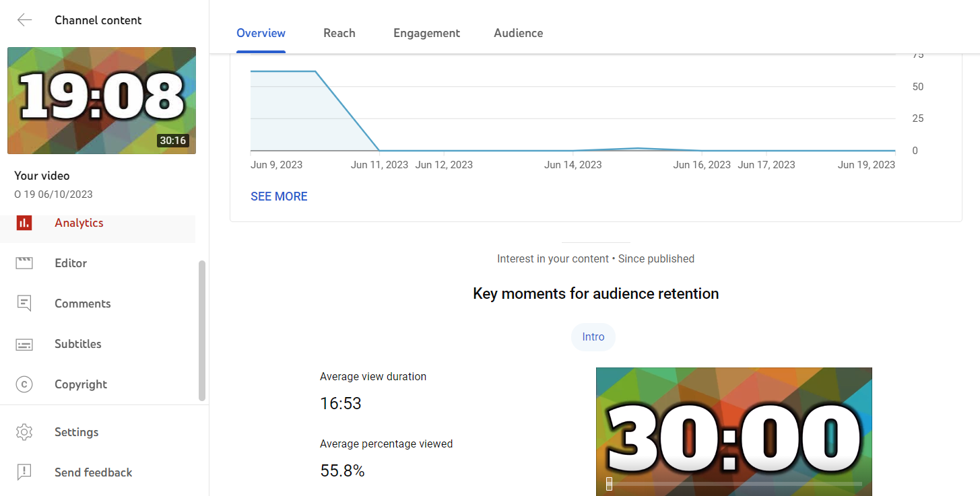Open Analytics from the sidebar

pyautogui.click(x=79, y=222)
